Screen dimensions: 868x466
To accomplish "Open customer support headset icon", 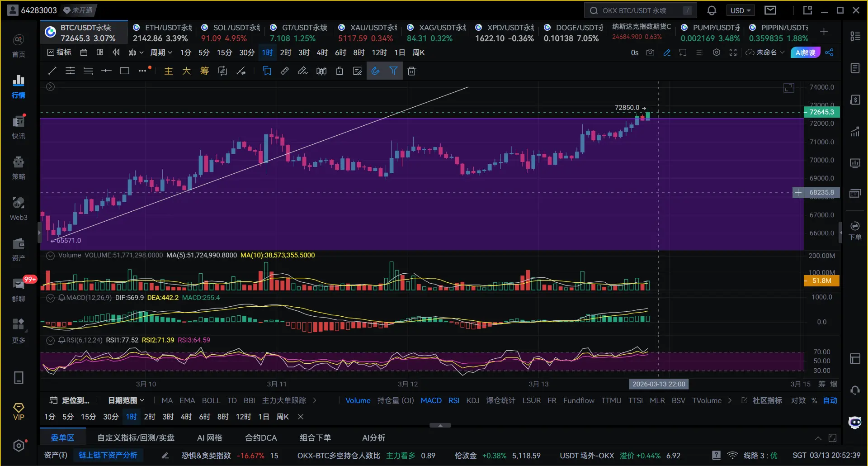I will coord(855,390).
